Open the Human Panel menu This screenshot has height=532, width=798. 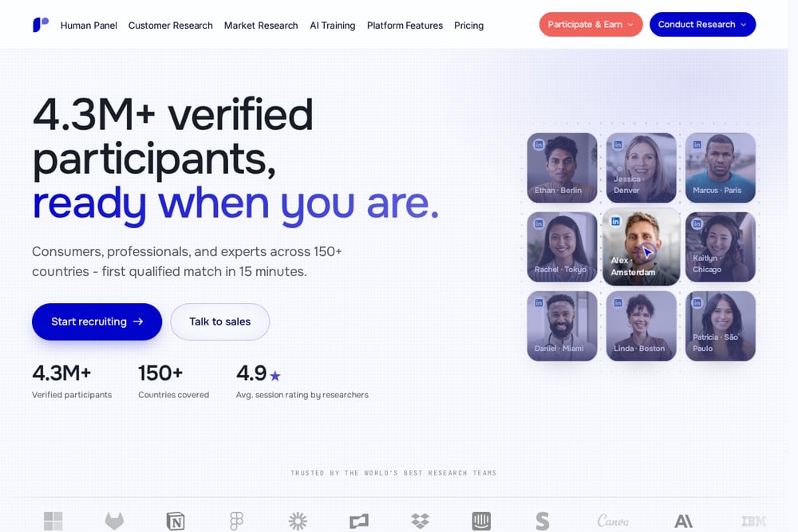pos(89,26)
